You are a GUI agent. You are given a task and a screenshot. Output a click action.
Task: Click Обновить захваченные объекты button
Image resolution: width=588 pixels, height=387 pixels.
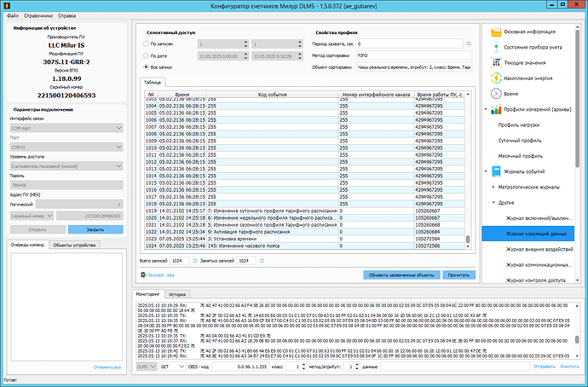(401, 274)
